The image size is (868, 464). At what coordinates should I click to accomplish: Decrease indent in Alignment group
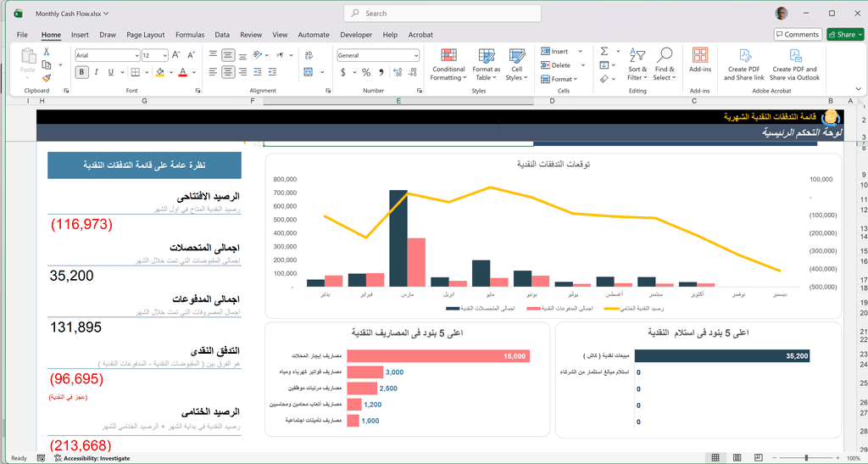tap(258, 72)
